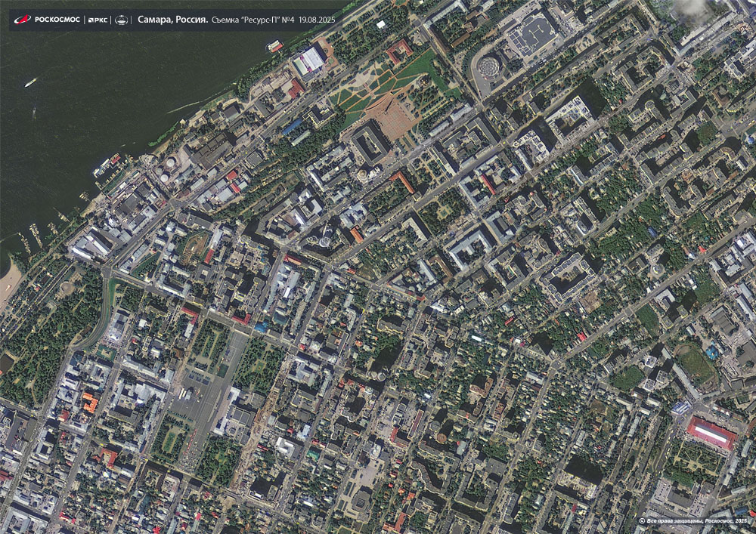Click the docked ships along the riverbank
Image resolution: width=756 pixels, height=534 pixels.
107,165
